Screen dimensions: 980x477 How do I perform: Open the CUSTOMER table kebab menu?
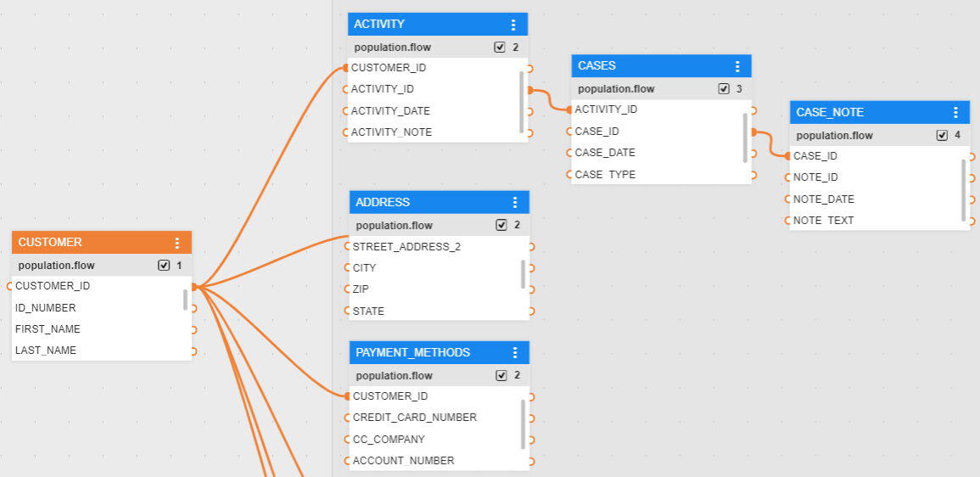pos(177,243)
